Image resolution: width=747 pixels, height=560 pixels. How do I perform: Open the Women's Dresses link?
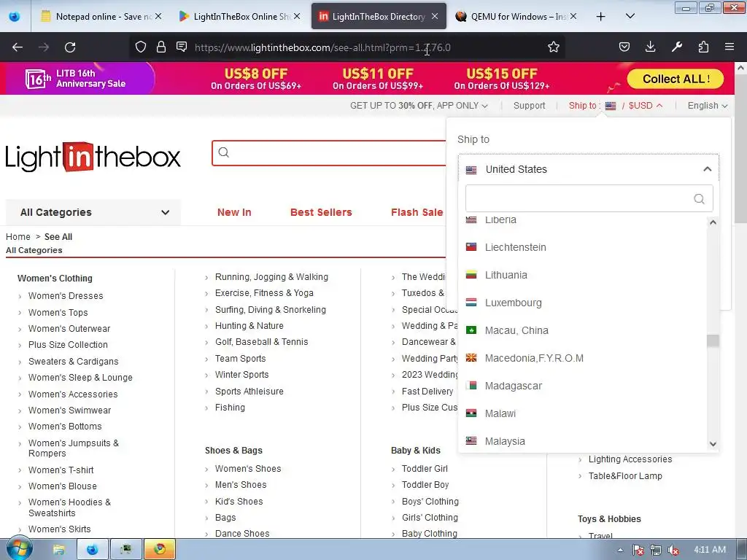66,296
